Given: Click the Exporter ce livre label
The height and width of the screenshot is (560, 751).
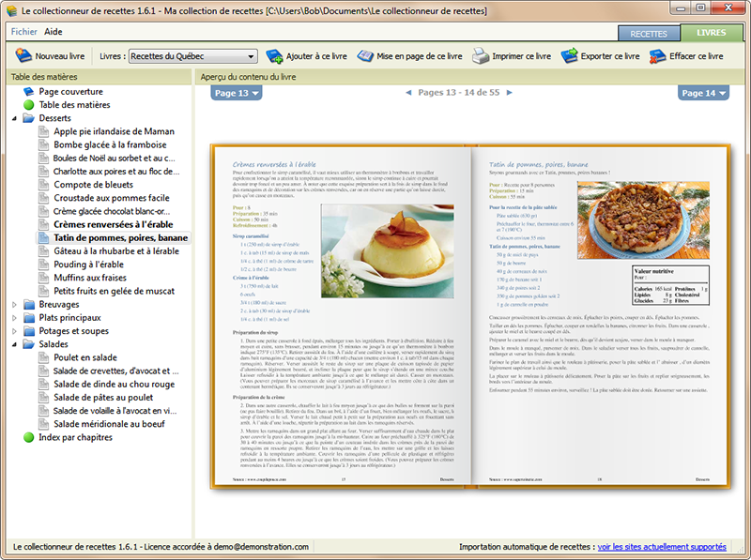Looking at the screenshot, I should point(610,56).
